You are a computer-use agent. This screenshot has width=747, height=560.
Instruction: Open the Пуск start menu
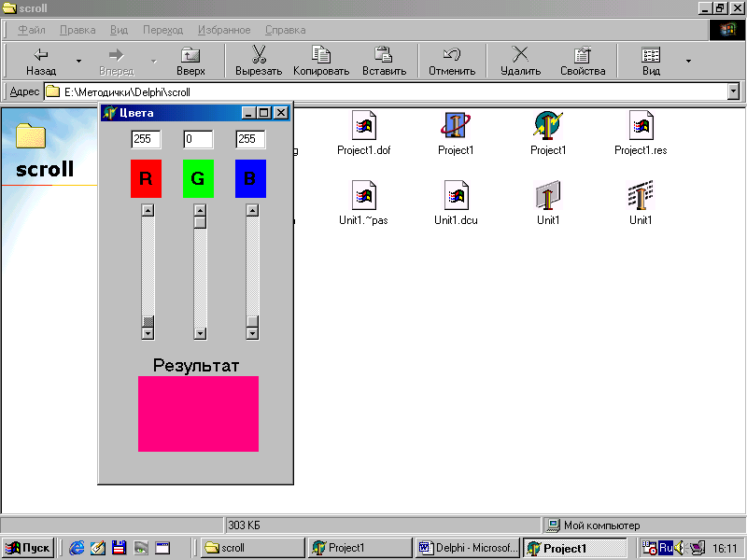[28, 548]
